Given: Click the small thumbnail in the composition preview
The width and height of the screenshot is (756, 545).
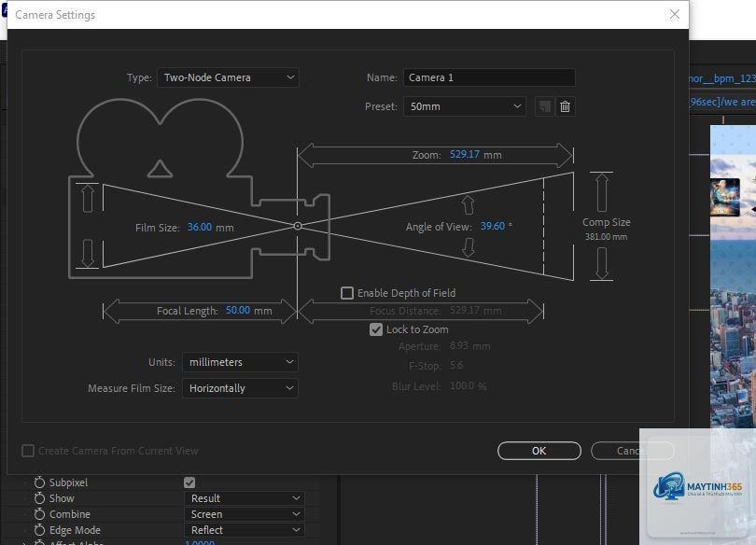Looking at the screenshot, I should point(725,197).
